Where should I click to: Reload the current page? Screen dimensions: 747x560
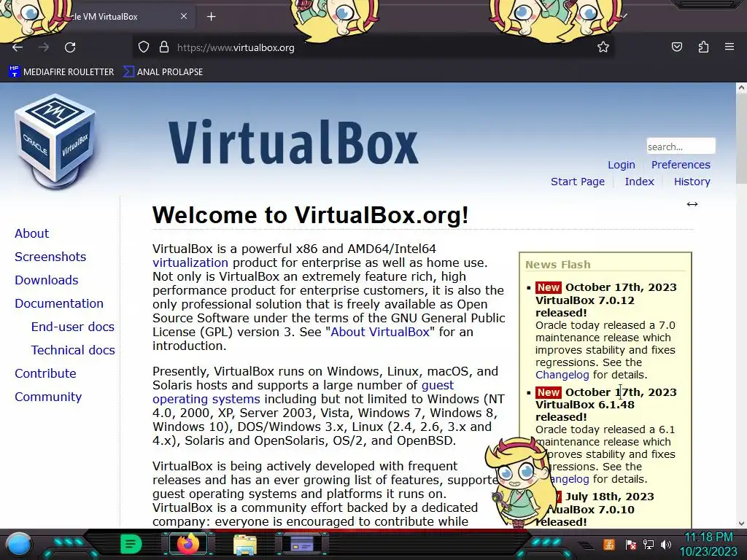(70, 47)
